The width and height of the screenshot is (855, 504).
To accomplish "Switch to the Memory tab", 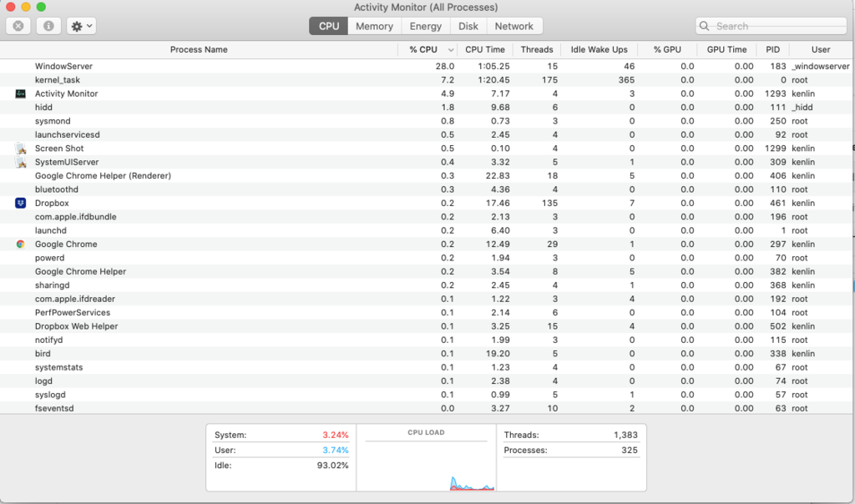I will [x=374, y=26].
